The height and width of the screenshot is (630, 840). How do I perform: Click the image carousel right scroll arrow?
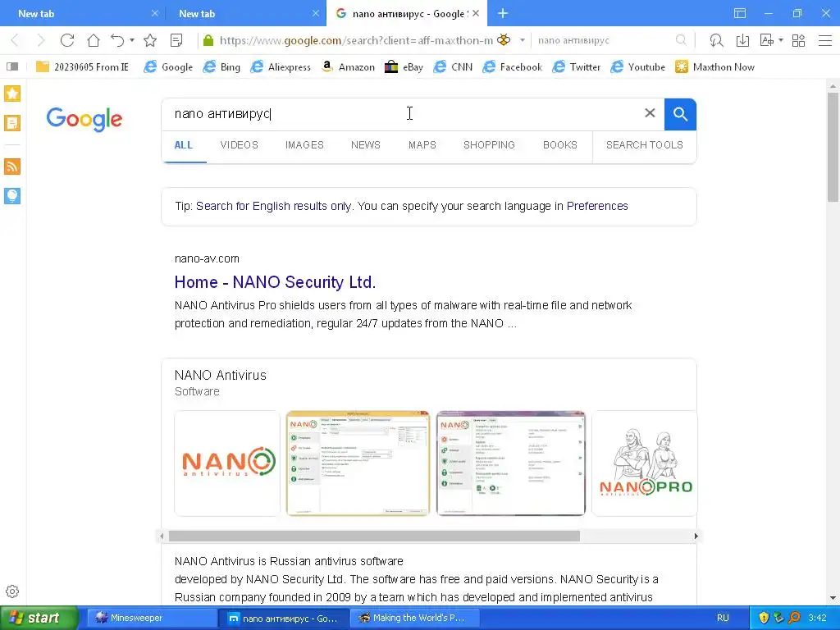click(x=696, y=536)
